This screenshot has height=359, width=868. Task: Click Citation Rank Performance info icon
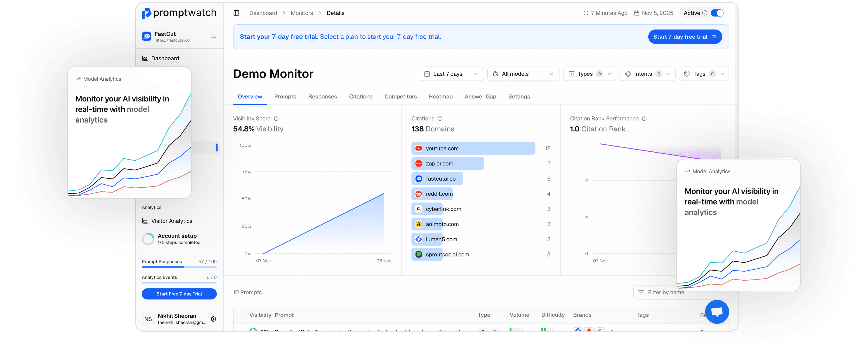(644, 119)
